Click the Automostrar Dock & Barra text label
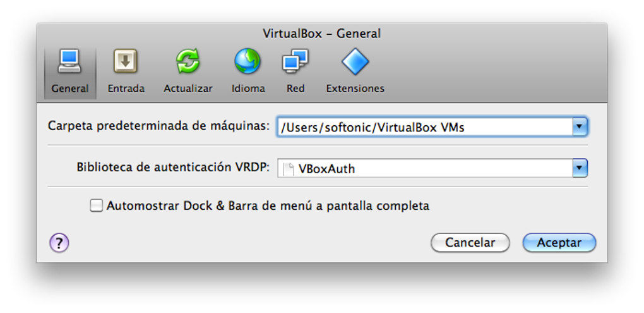 [268, 206]
